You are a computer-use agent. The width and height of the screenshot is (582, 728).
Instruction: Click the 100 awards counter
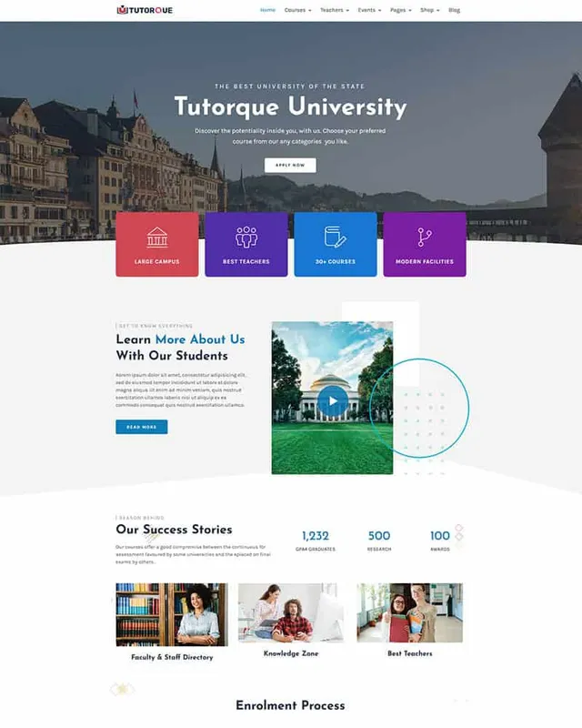pyautogui.click(x=440, y=541)
